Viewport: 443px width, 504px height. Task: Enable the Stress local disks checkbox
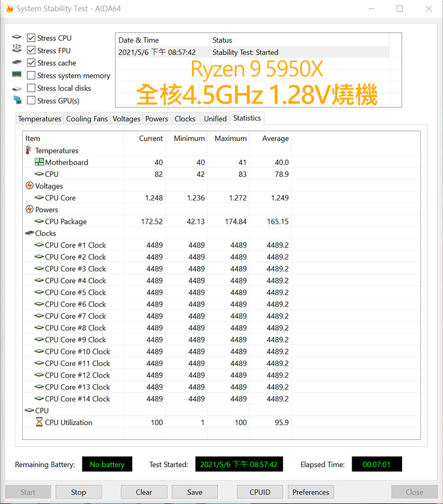[31, 88]
